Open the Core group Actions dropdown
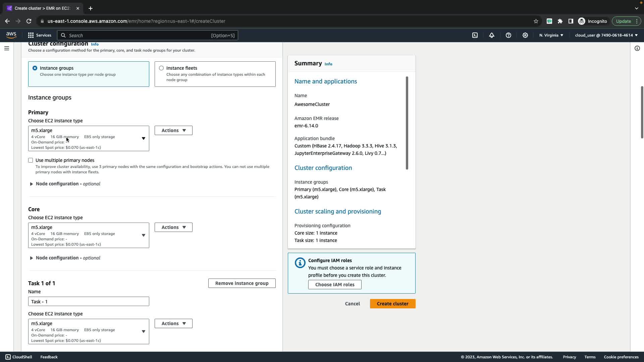 pos(173,227)
